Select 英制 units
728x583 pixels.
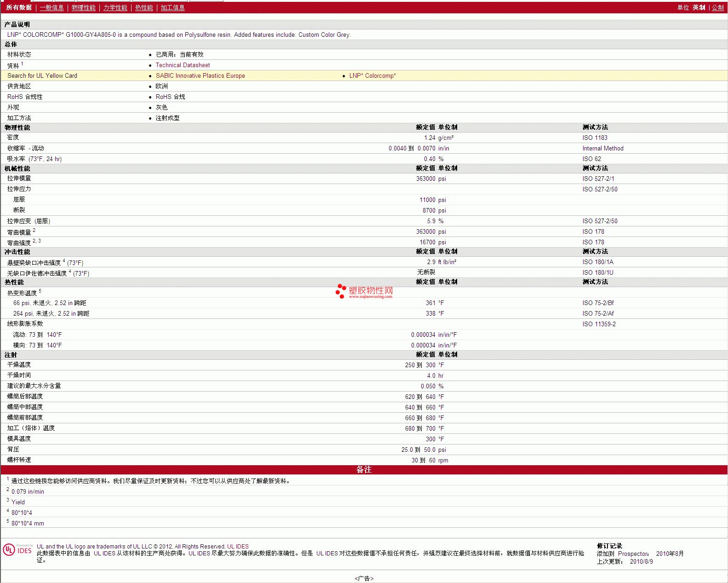point(699,7)
